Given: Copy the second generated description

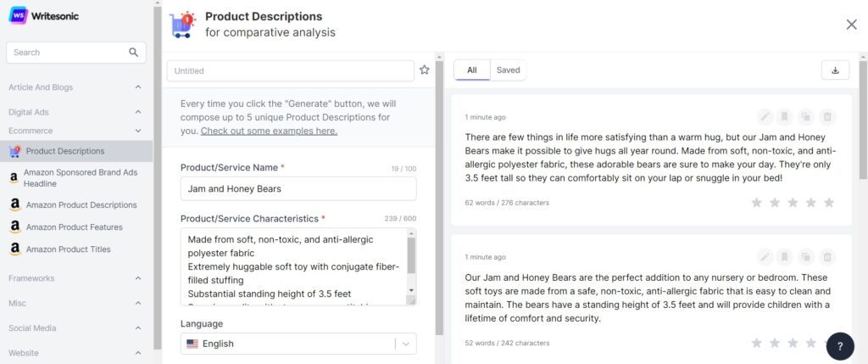Looking at the screenshot, I should pyautogui.click(x=806, y=256).
